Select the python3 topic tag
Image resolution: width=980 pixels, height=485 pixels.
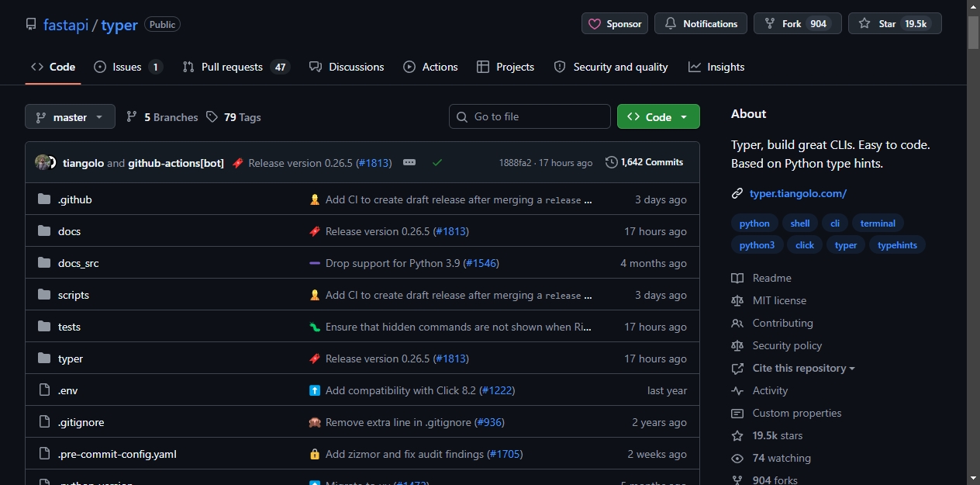pos(757,245)
